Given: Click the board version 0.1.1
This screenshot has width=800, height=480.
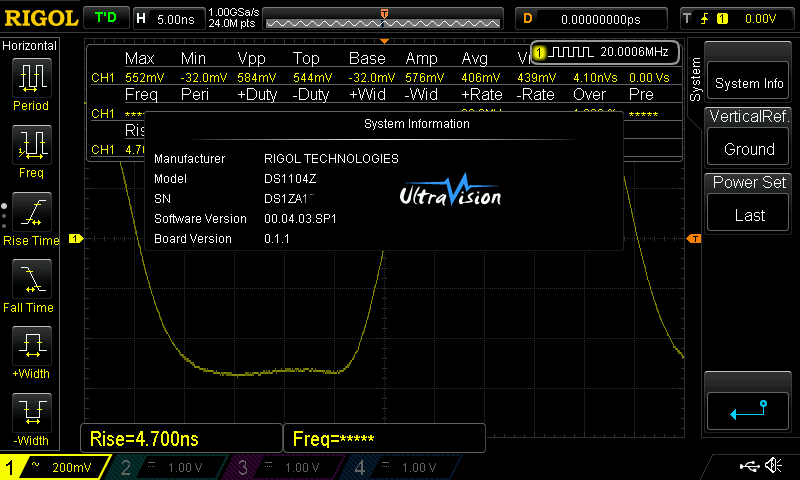Looking at the screenshot, I should point(277,239).
